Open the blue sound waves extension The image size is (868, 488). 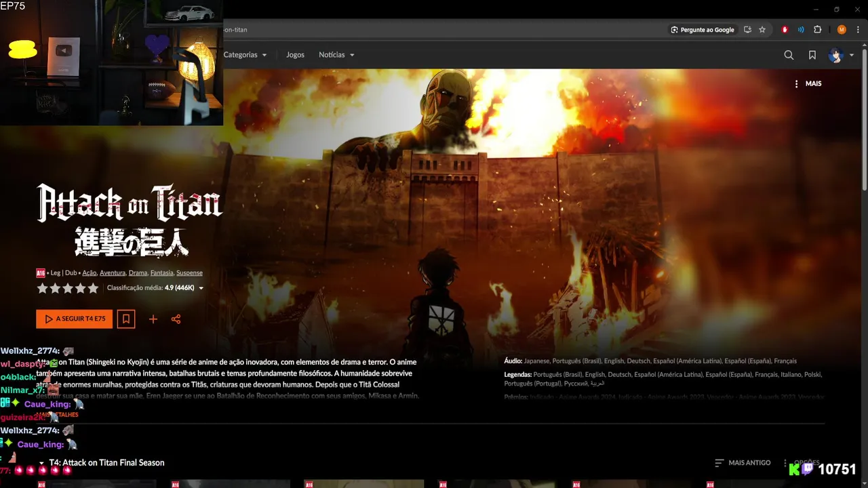[x=801, y=30]
